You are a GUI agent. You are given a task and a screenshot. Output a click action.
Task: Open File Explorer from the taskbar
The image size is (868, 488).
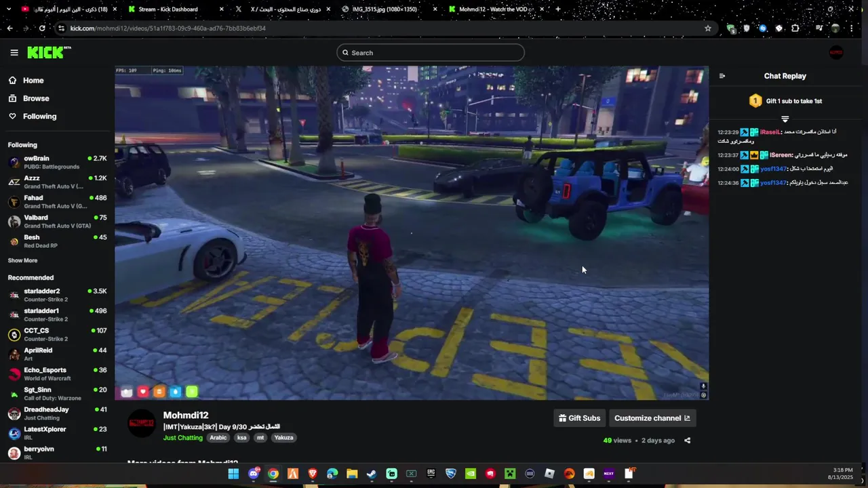[x=352, y=474]
